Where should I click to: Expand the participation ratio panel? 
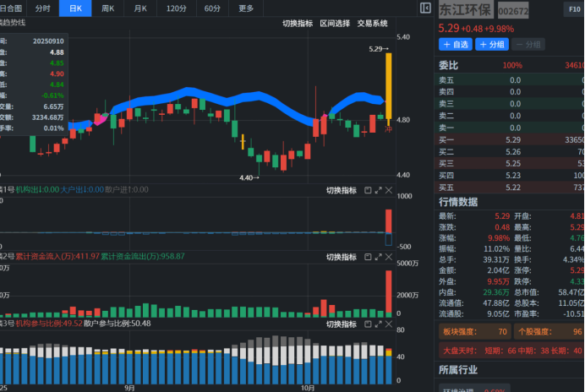(x=378, y=323)
